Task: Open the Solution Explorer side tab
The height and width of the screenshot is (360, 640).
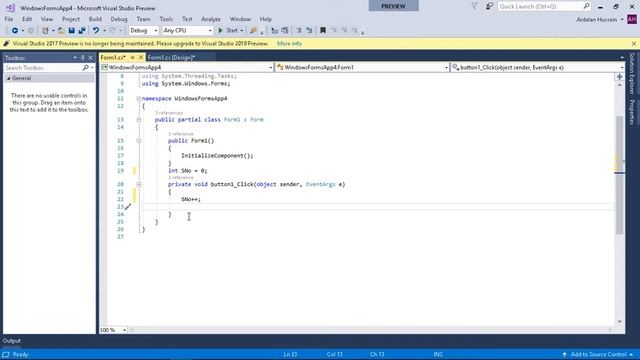Action: pos(632,73)
